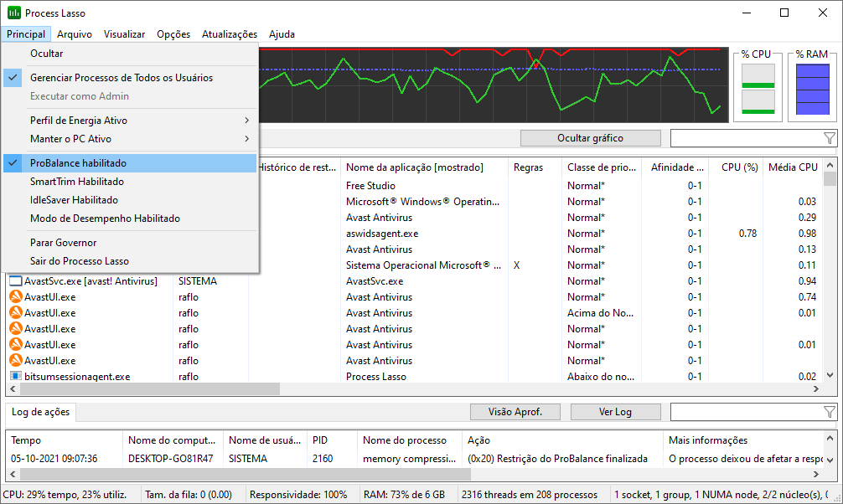Click the Free Studio application name
Viewport: 843px width, 504px height.
[370, 186]
